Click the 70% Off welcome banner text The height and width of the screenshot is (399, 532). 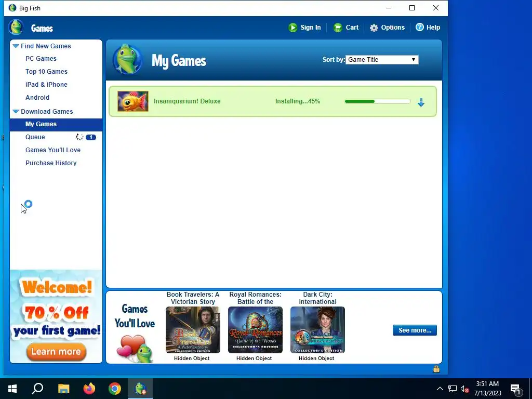tap(57, 312)
